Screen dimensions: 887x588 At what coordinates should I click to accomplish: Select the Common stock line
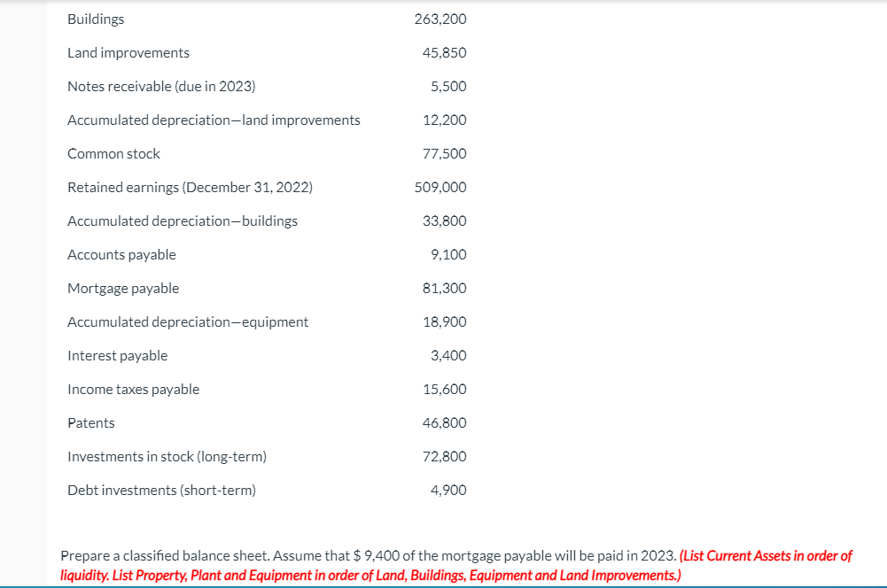click(x=113, y=153)
